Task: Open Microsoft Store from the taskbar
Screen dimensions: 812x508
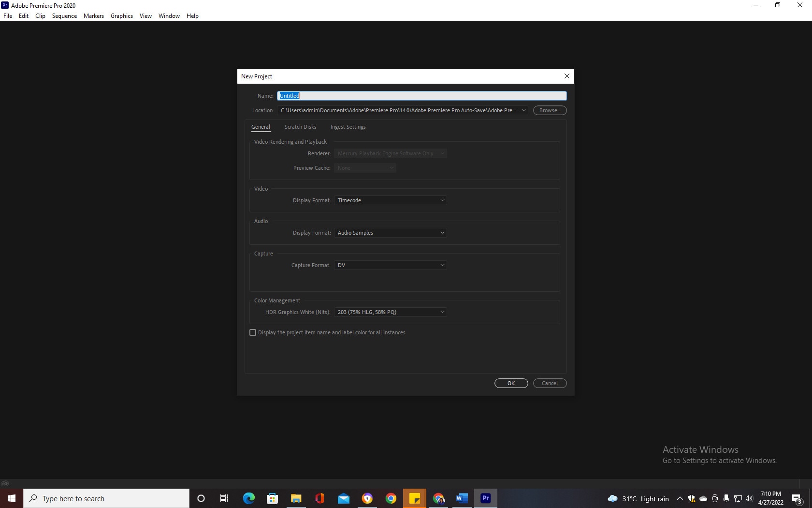Action: [272, 498]
